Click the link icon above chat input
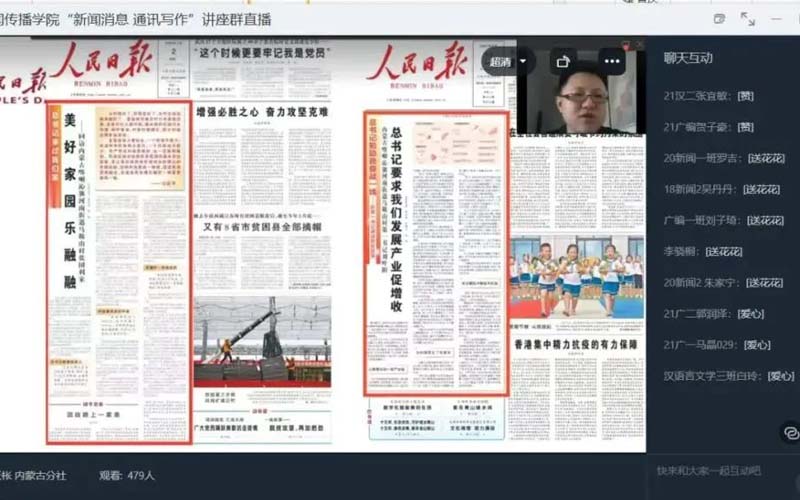The height and width of the screenshot is (500, 800). click(791, 433)
